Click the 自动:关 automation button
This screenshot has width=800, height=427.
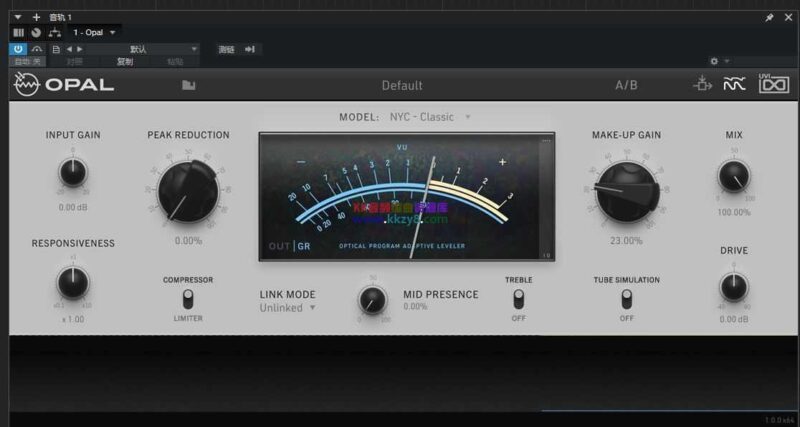(x=28, y=62)
